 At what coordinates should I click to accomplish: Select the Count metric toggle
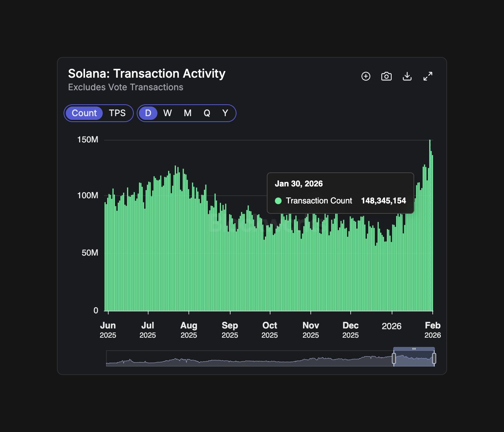tap(84, 113)
